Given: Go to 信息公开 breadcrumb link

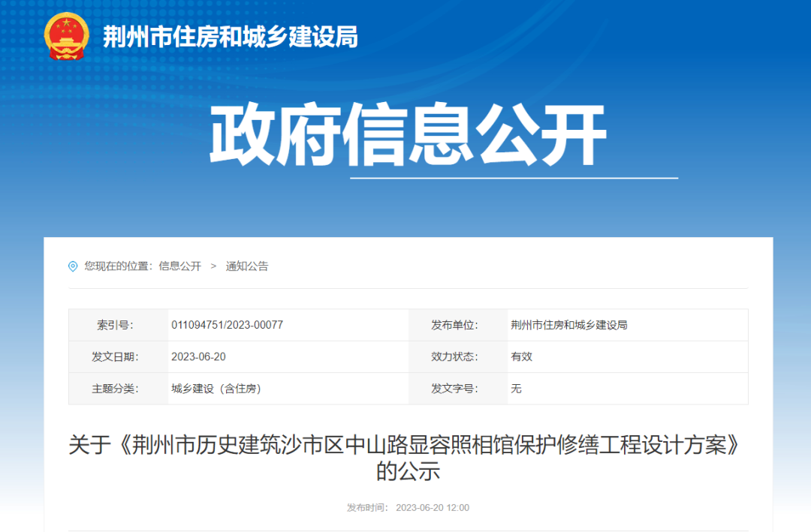Looking at the screenshot, I should point(179,266).
